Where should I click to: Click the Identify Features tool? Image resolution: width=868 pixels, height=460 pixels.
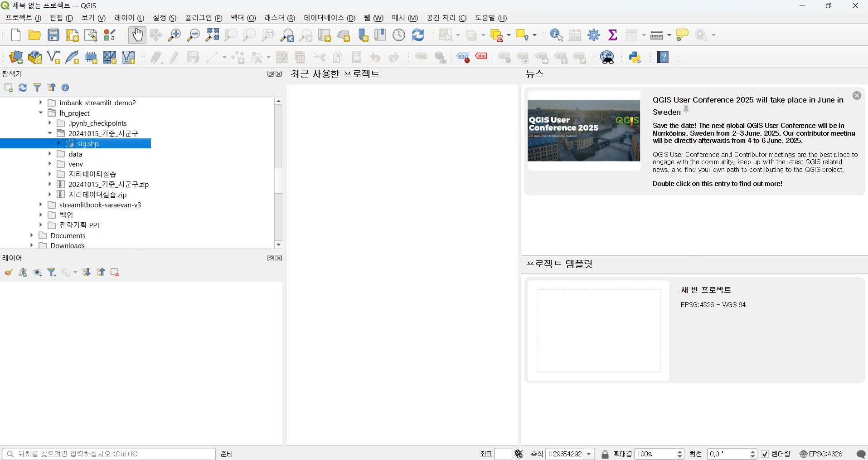pyautogui.click(x=556, y=35)
